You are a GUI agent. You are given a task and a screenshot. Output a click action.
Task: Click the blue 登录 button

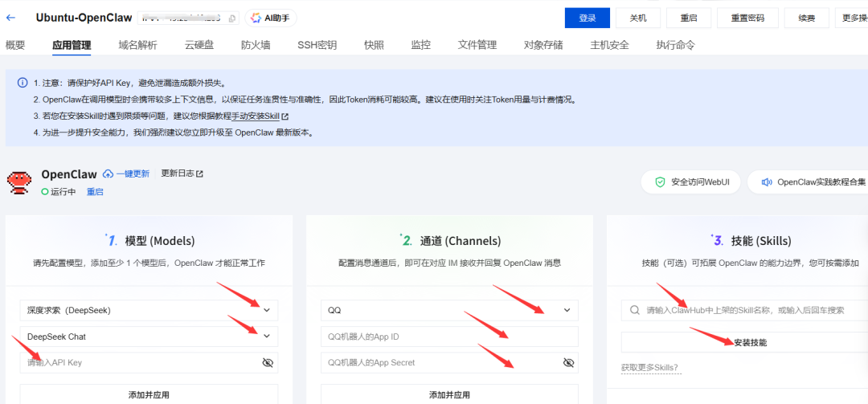588,18
